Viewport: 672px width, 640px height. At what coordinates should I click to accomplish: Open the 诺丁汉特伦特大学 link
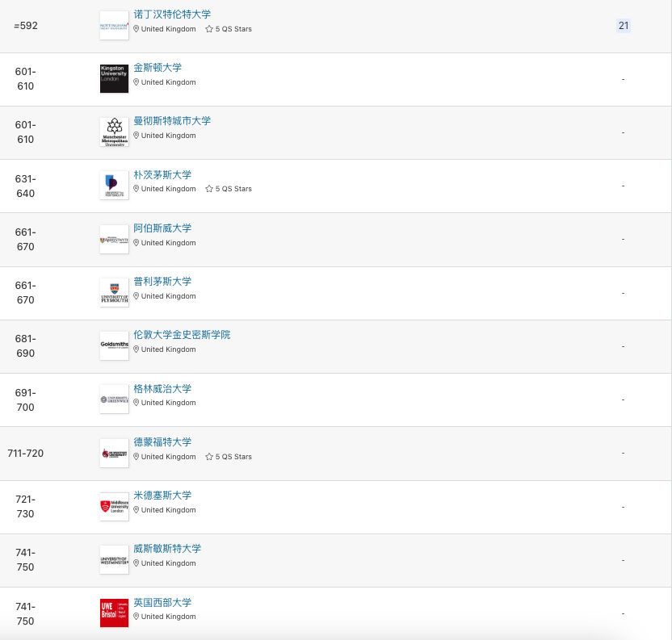pos(172,15)
